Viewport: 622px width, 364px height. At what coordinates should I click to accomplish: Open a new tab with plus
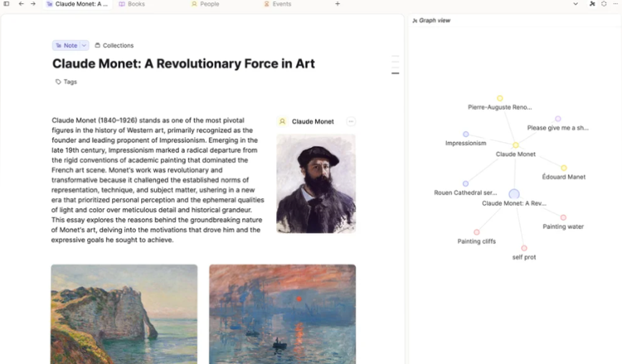(x=338, y=4)
